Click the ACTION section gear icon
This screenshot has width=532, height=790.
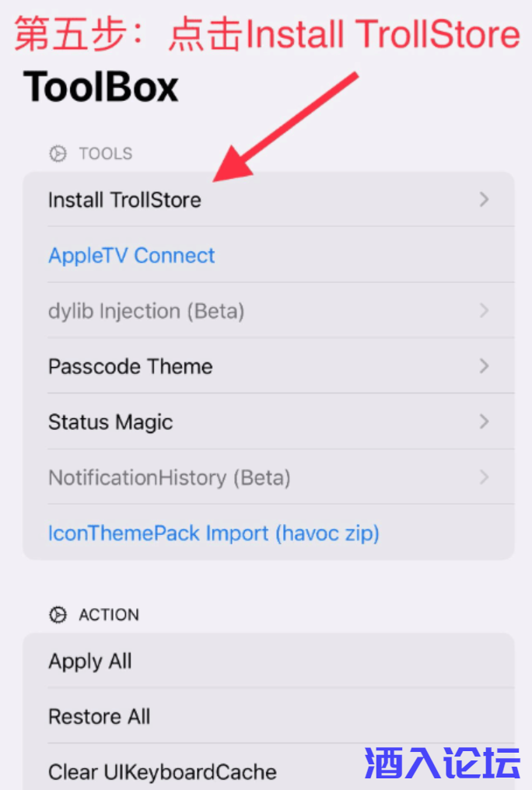(58, 615)
